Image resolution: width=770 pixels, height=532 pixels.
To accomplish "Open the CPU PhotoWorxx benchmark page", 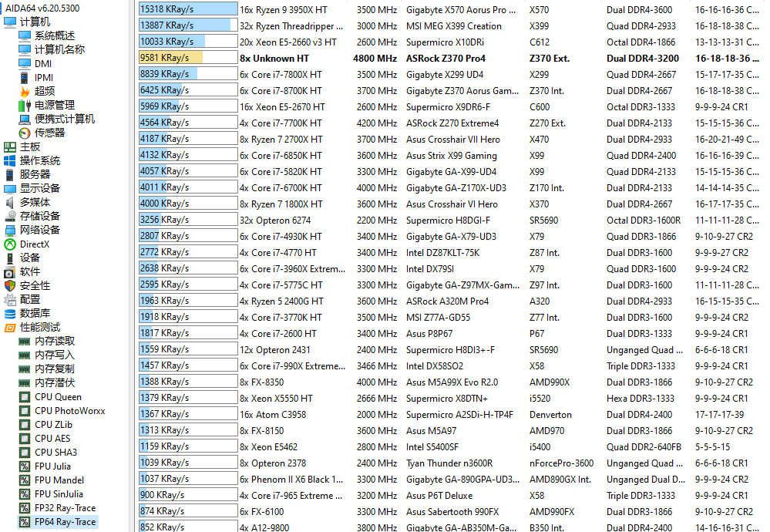I will tap(69, 411).
